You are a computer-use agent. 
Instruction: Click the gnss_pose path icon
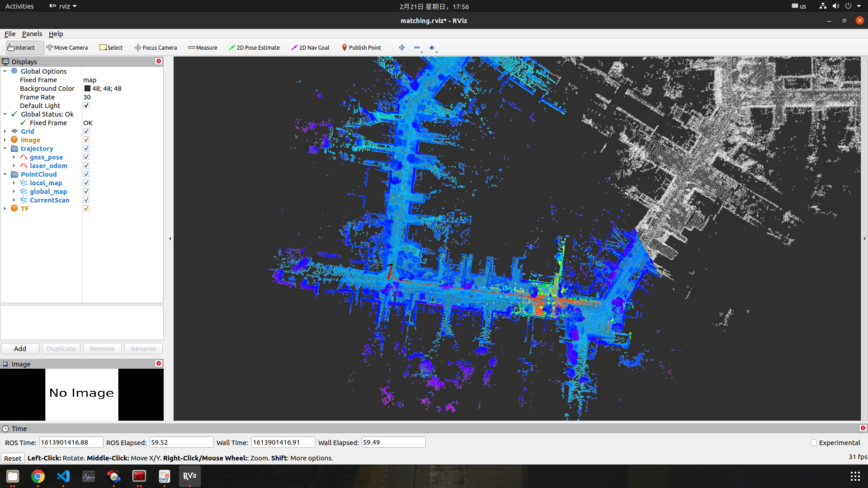click(24, 157)
